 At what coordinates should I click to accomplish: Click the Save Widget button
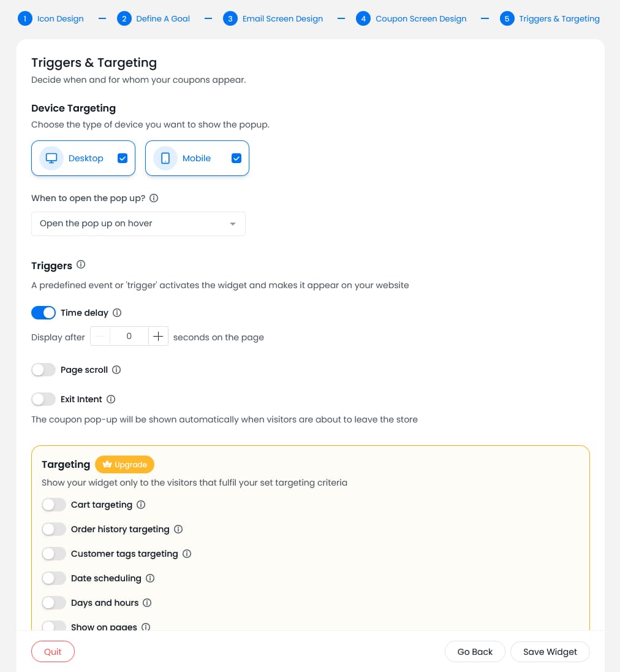[550, 652]
